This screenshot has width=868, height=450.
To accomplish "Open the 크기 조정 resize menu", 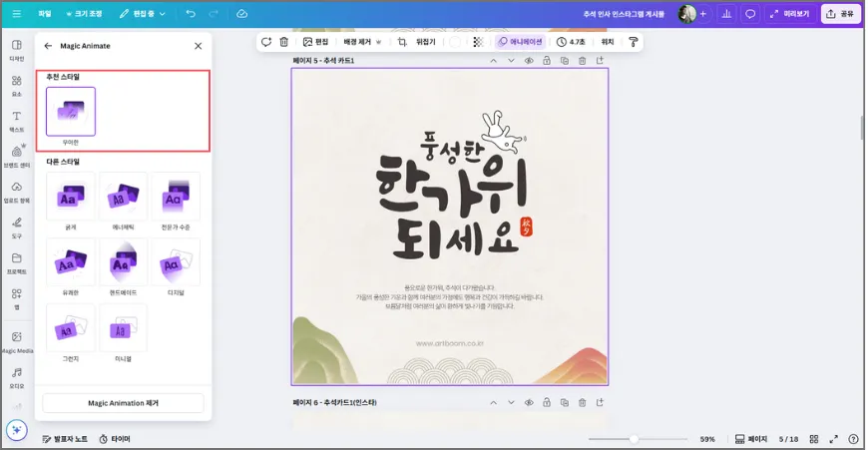I will point(84,14).
